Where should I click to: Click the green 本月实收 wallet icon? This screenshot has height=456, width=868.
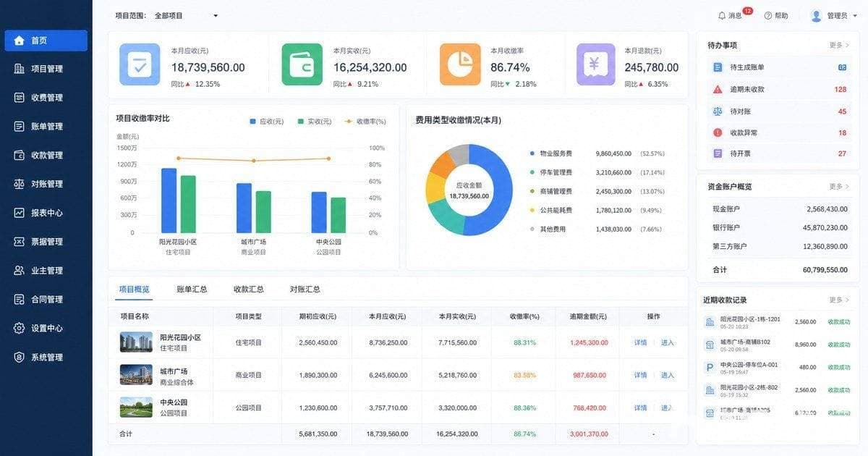tap(302, 64)
